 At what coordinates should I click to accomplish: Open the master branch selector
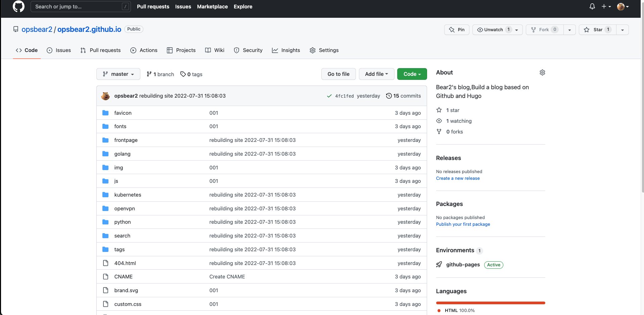click(x=118, y=74)
